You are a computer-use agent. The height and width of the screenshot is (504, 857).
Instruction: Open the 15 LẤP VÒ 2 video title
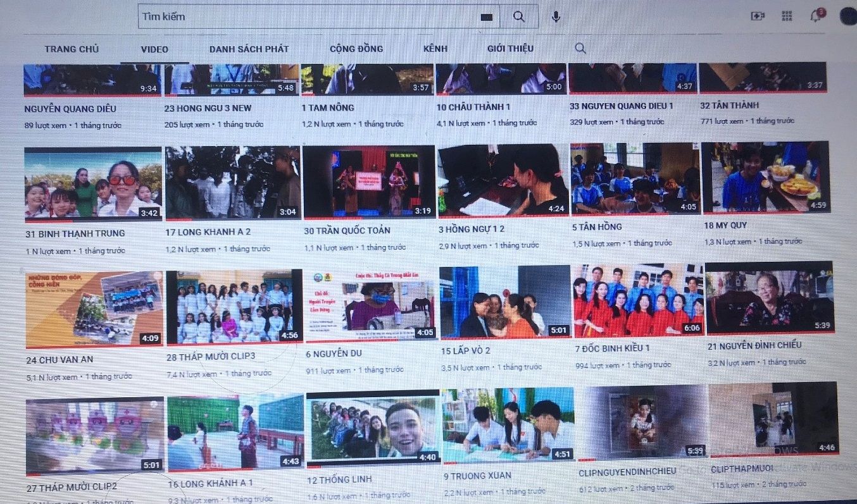click(465, 350)
